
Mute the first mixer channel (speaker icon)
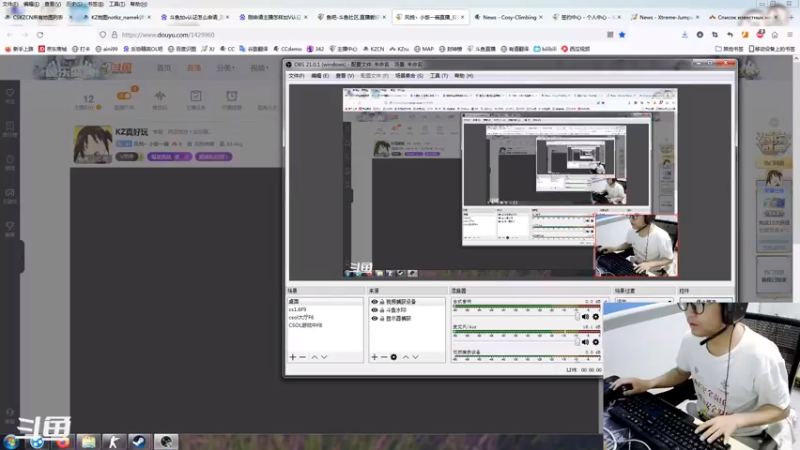point(585,317)
